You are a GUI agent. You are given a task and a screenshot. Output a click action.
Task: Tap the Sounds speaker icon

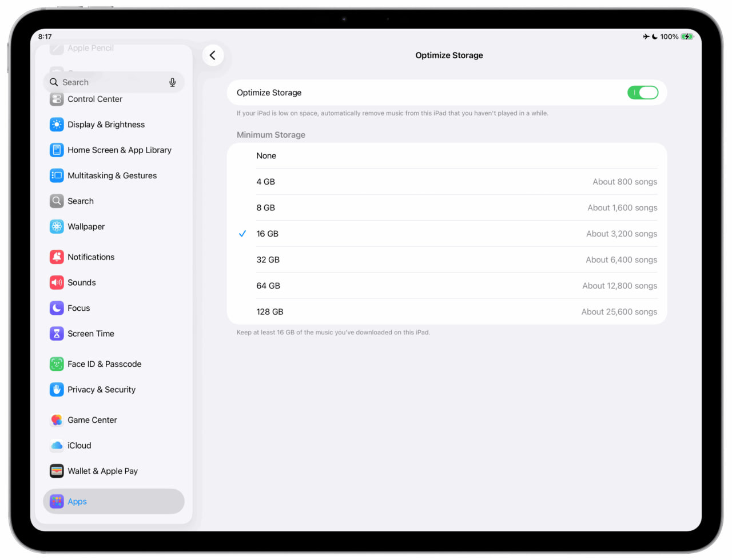[57, 283]
